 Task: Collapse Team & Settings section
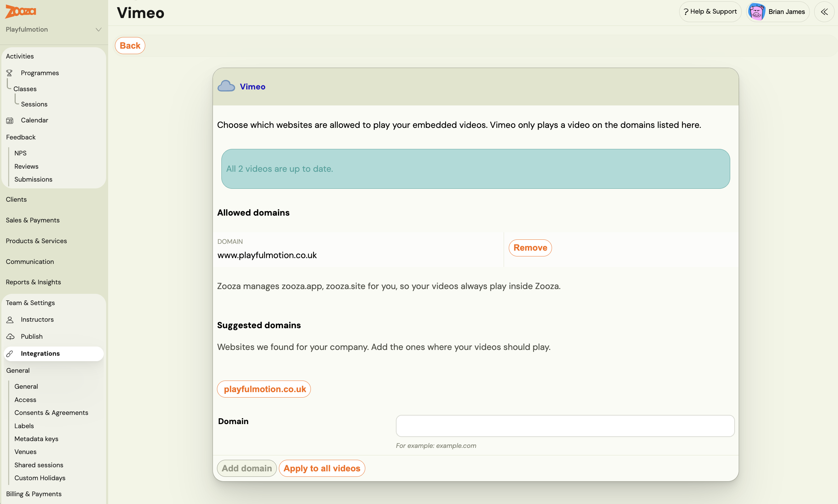pyautogui.click(x=30, y=303)
